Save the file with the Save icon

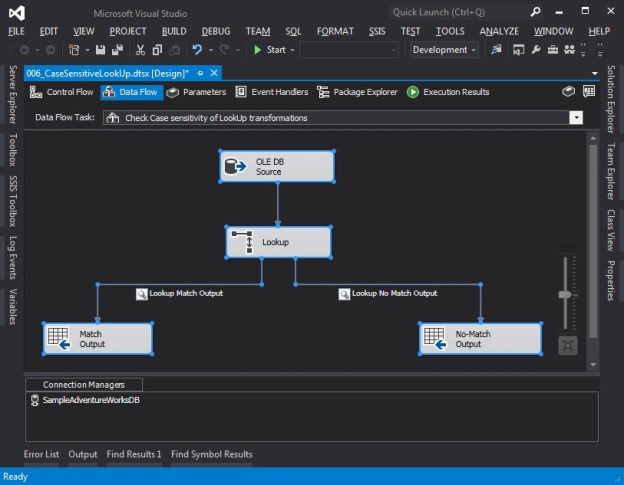pyautogui.click(x=100, y=50)
